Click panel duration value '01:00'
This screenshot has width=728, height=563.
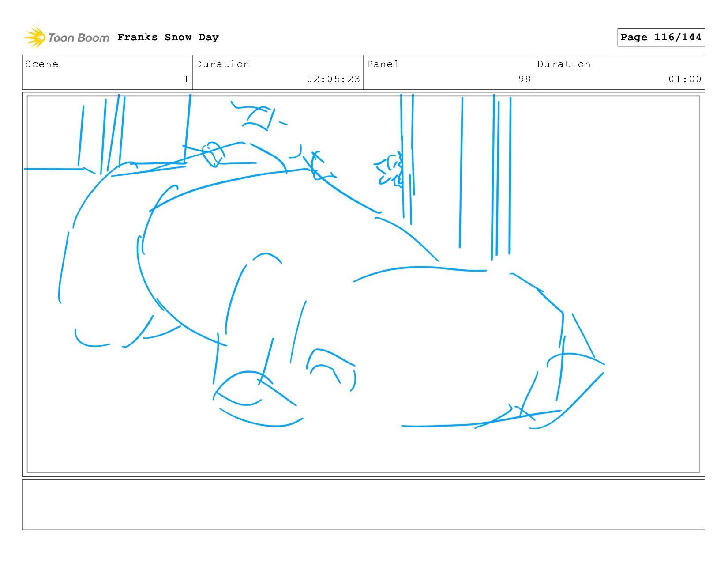click(x=685, y=79)
